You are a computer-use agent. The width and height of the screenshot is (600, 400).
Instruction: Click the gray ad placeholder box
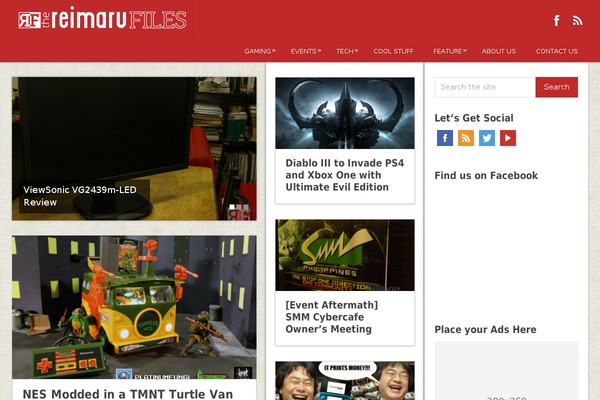(x=506, y=371)
